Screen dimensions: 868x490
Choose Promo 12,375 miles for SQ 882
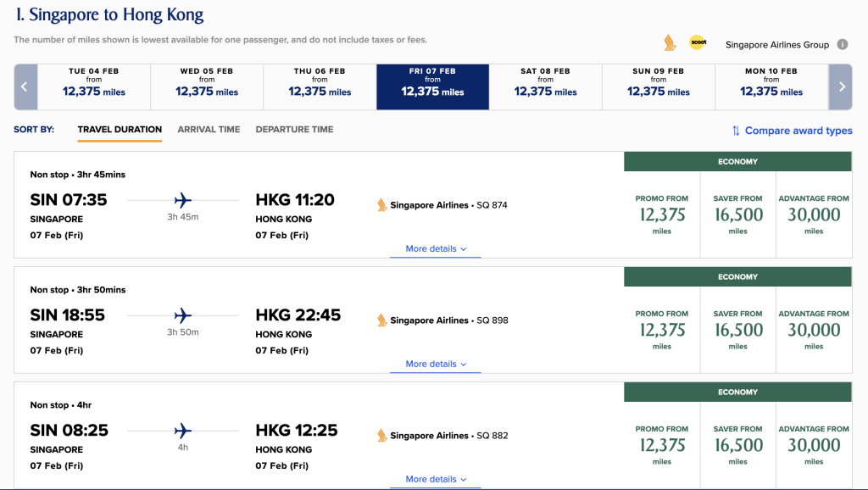[x=662, y=445]
